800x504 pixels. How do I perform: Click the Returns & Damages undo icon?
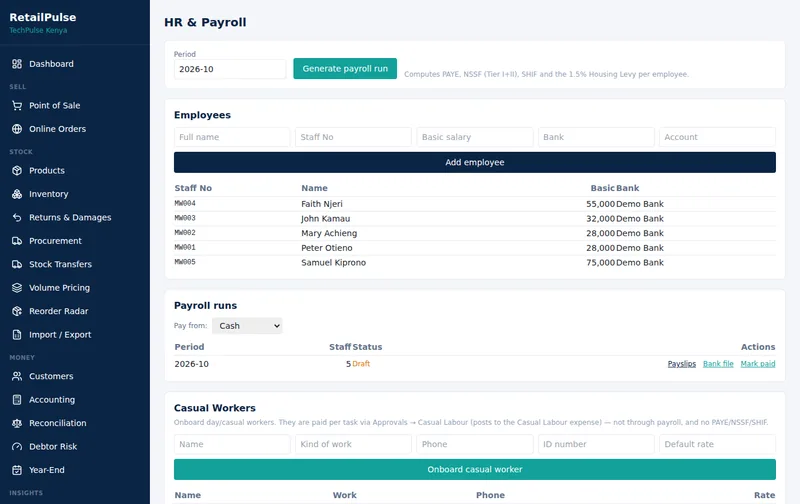17,217
